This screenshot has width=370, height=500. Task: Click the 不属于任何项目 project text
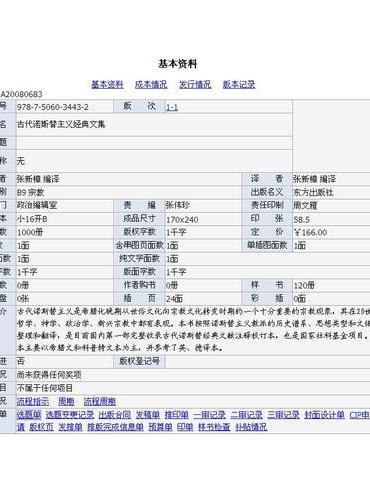coord(45,388)
